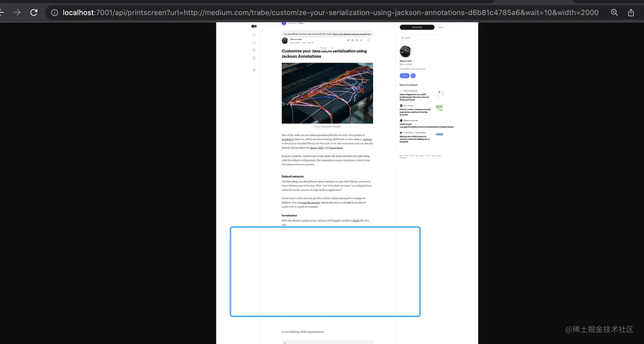
Task: Focus the localhost printscreen URL in address bar
Action: point(331,13)
